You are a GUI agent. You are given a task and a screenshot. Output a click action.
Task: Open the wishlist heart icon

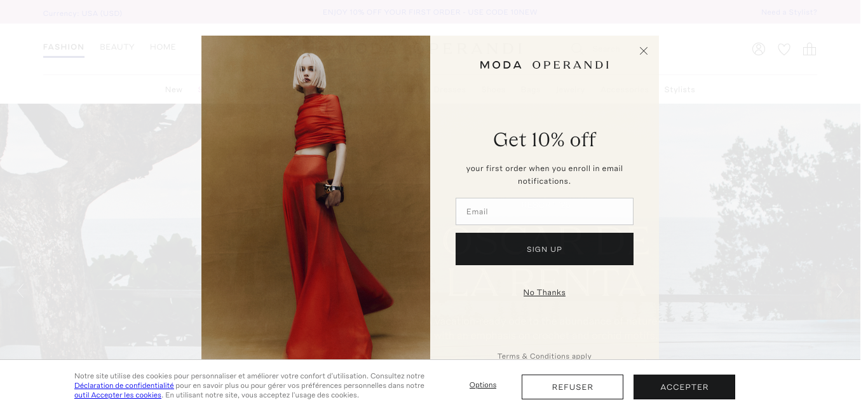(x=784, y=49)
